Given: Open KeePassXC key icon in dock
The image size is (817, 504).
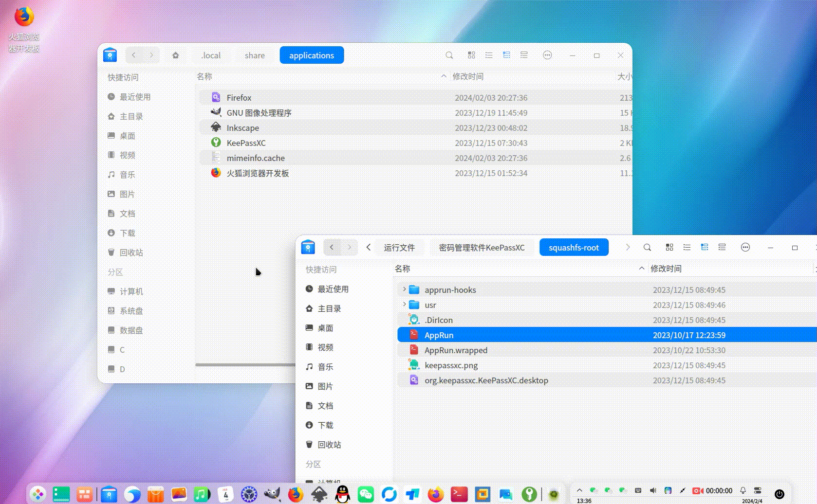Looking at the screenshot, I should tap(529, 494).
